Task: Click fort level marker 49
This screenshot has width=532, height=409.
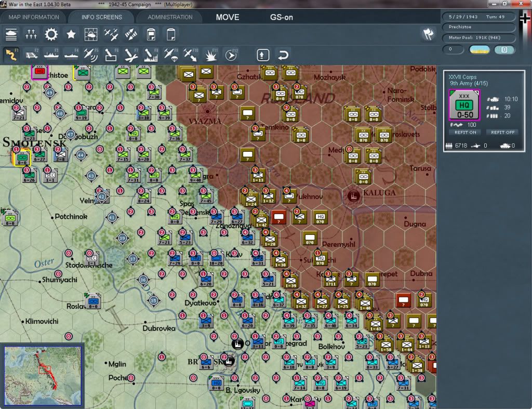Action: 50,93
